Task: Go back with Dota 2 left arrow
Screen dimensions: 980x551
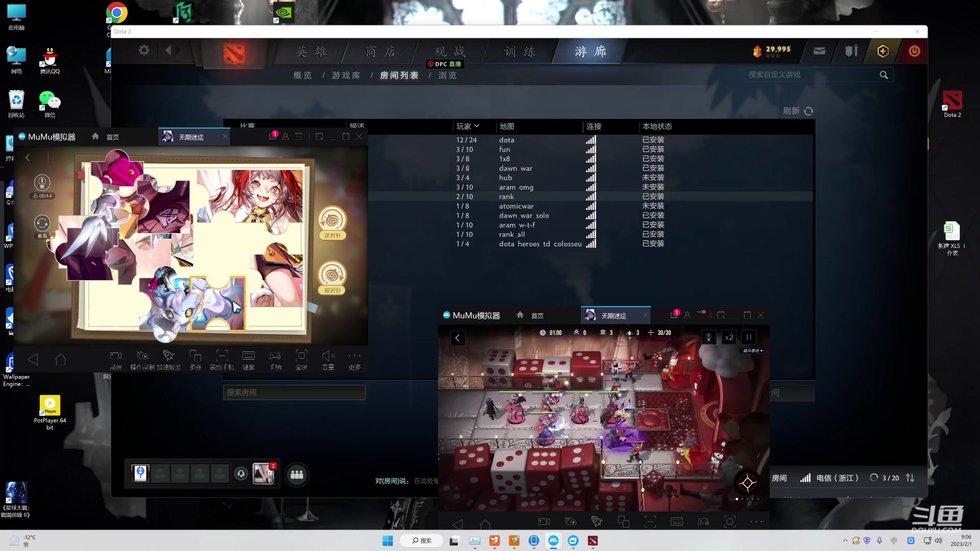Action: 168,50
